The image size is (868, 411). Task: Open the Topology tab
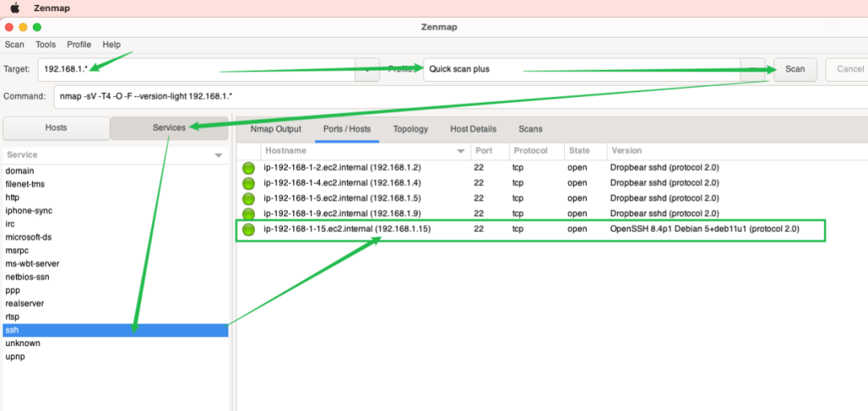(x=410, y=129)
